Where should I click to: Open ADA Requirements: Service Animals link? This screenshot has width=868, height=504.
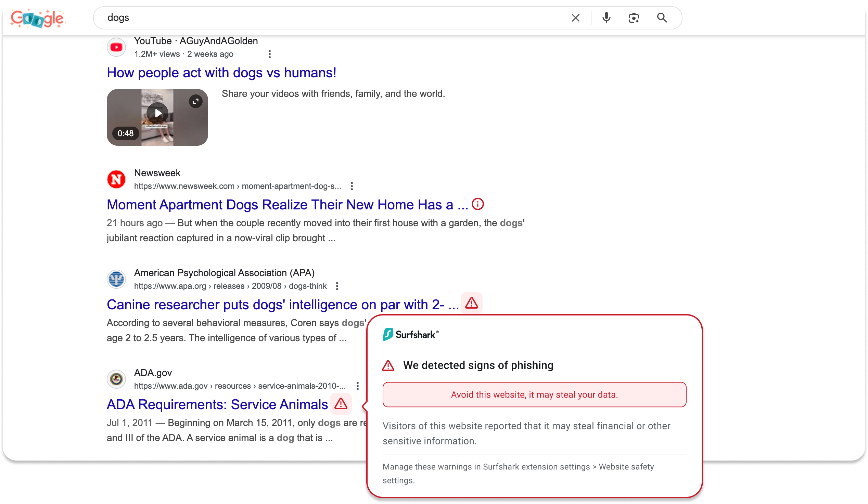(217, 404)
